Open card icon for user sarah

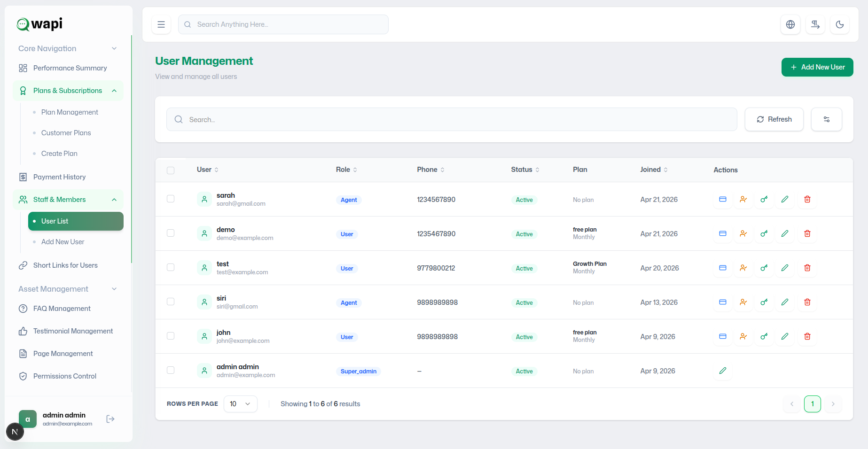pos(723,199)
